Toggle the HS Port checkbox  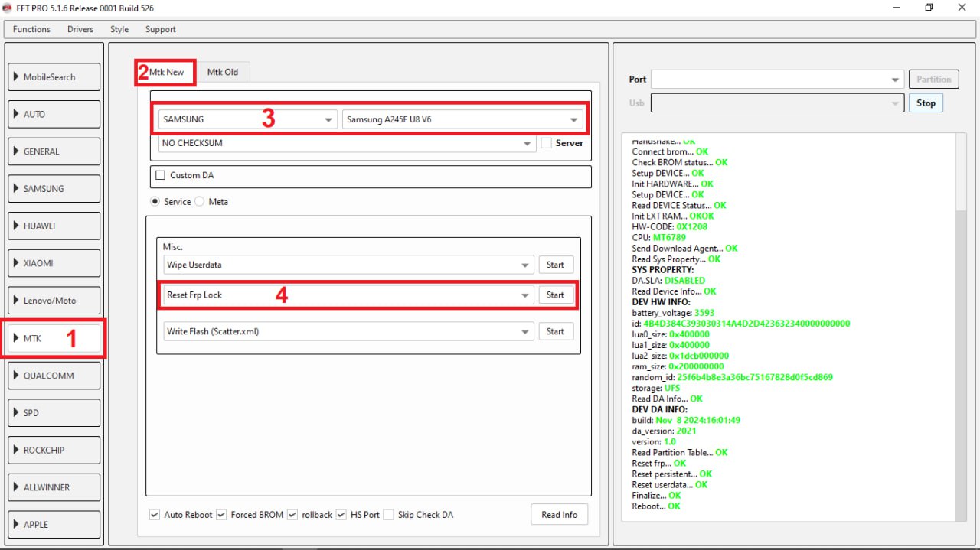341,515
